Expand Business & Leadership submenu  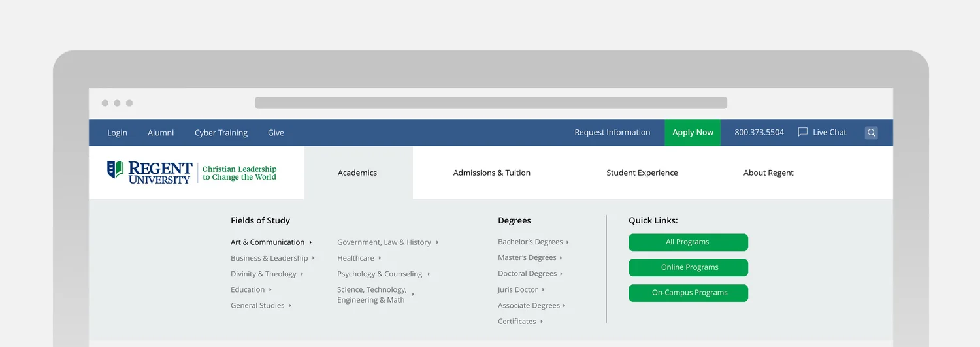pos(273,258)
